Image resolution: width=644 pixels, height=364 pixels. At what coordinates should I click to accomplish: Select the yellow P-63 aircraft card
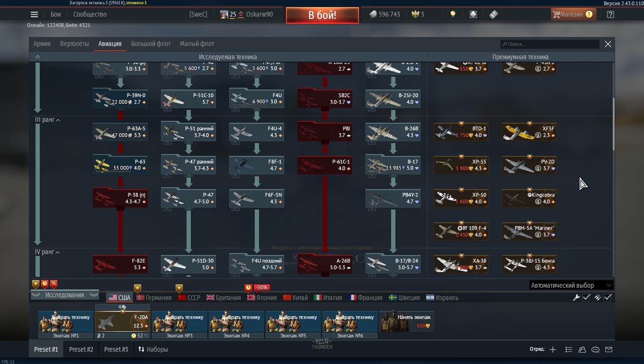pyautogui.click(x=120, y=165)
